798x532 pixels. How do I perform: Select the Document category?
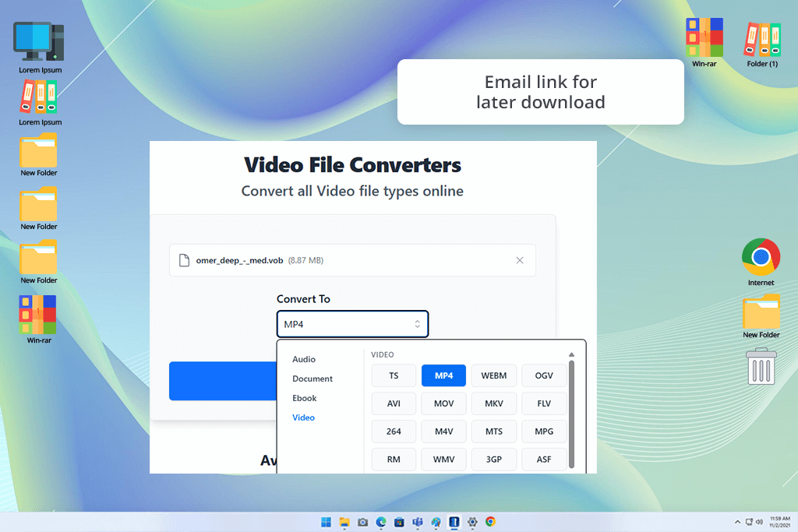[x=312, y=379]
